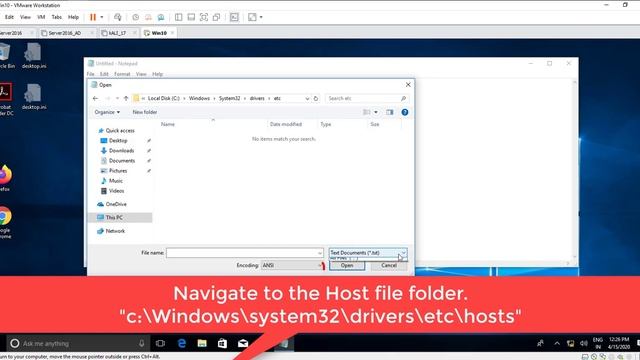This screenshot has width=640, height=360.
Task: Select Music in the navigation pane
Action: tap(116, 181)
